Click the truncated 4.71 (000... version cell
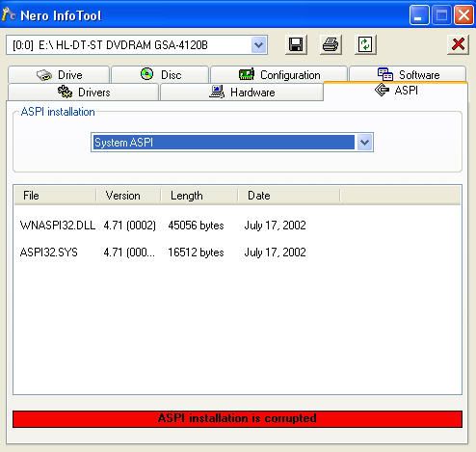Image resolution: width=476 pixels, height=452 pixels. click(129, 253)
